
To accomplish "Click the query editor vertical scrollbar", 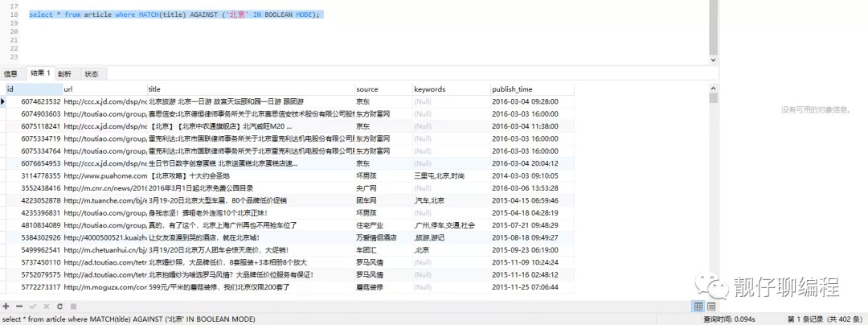I will tap(714, 28).
